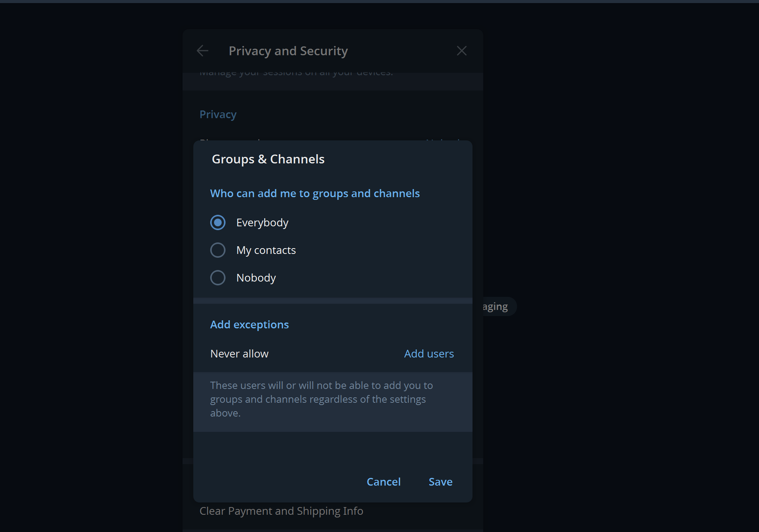Save the Groups & Channels settings
759x532 pixels.
[440, 482]
